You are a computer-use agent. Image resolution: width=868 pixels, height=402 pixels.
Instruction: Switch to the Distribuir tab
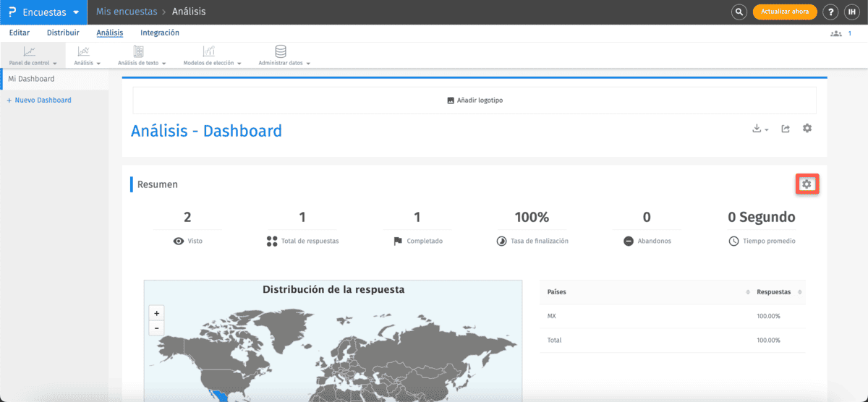[x=63, y=33]
